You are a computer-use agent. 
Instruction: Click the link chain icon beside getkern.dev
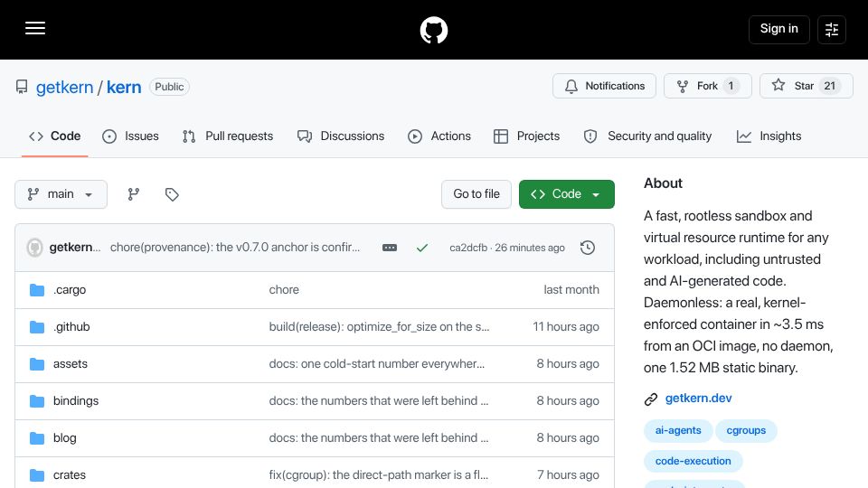tap(651, 399)
